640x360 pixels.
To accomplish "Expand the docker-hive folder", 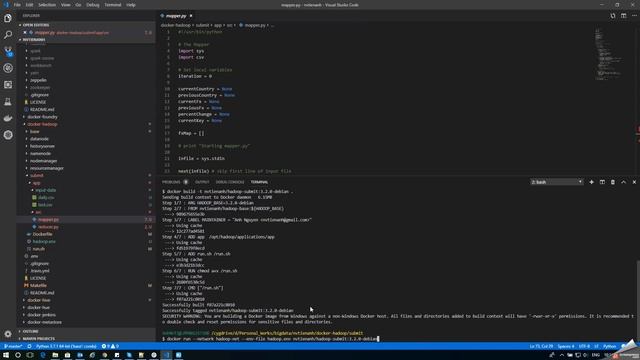I will 39,300.
